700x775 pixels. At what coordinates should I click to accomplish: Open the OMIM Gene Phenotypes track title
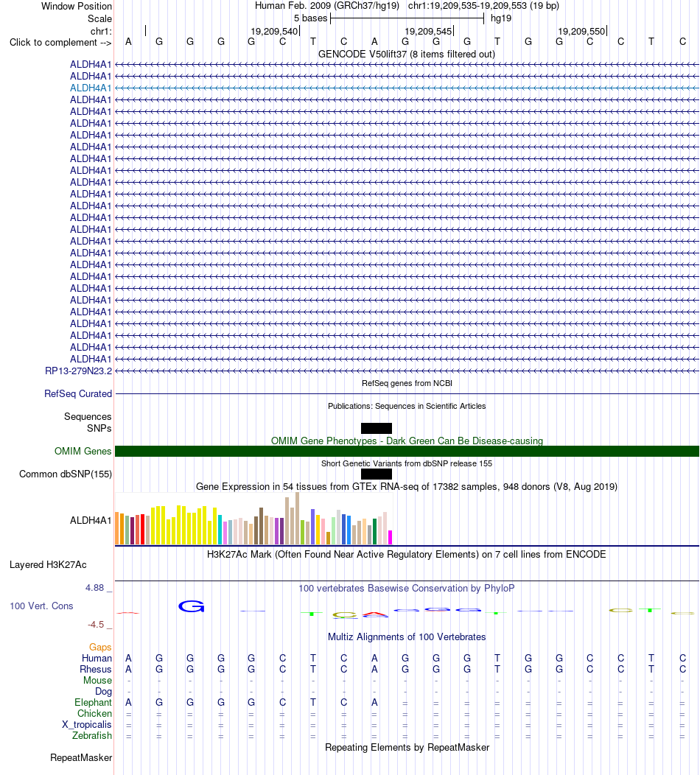coord(407,441)
